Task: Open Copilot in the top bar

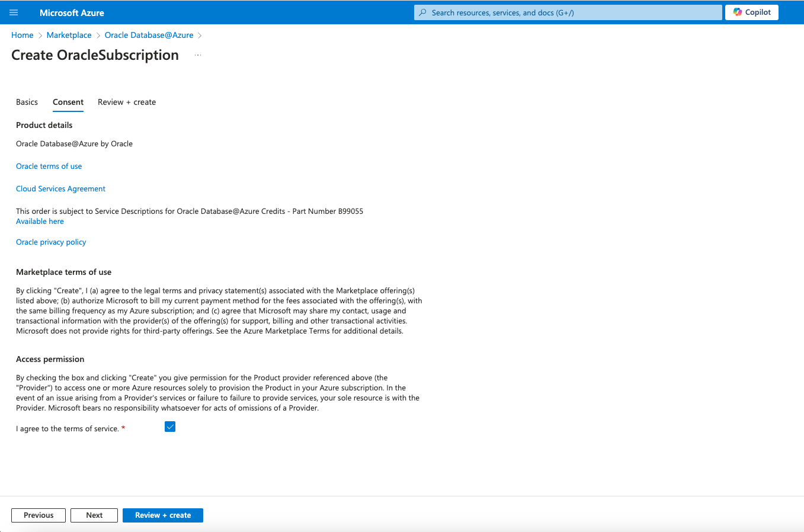Action: coord(751,12)
